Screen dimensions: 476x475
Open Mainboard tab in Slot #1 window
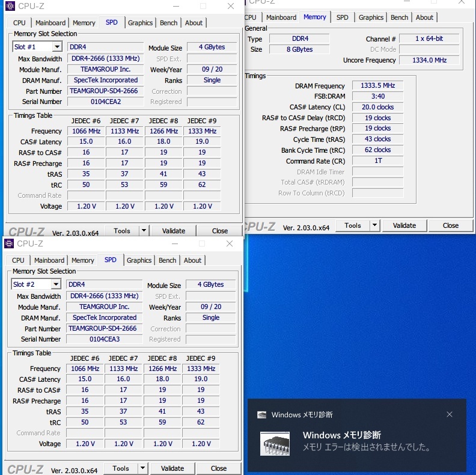click(x=50, y=23)
